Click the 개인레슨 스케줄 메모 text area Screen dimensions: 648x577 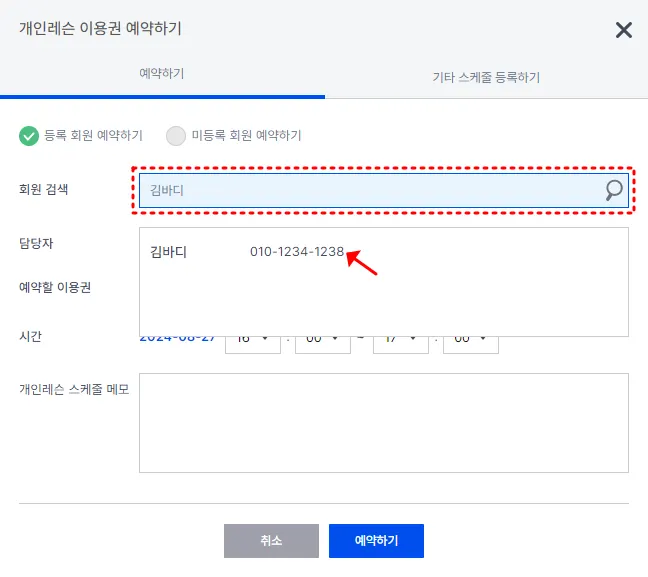384,423
